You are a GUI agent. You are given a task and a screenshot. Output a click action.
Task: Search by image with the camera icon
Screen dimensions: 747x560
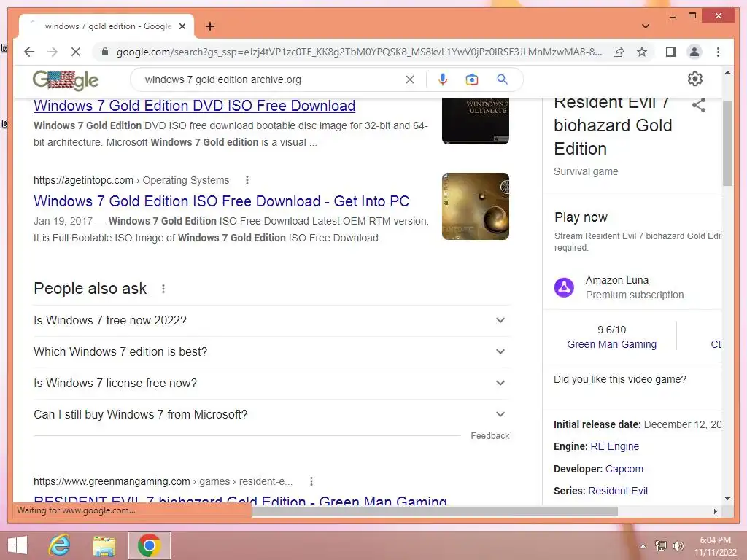pyautogui.click(x=472, y=79)
